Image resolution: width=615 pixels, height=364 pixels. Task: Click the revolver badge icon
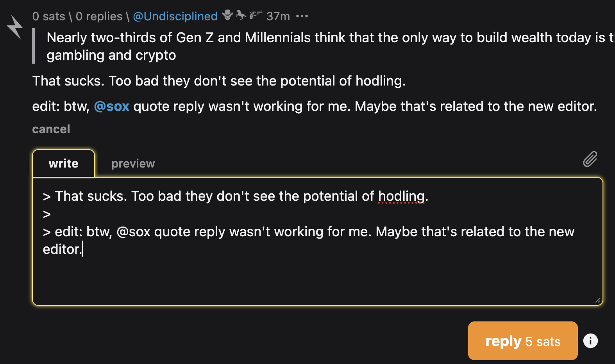(256, 15)
